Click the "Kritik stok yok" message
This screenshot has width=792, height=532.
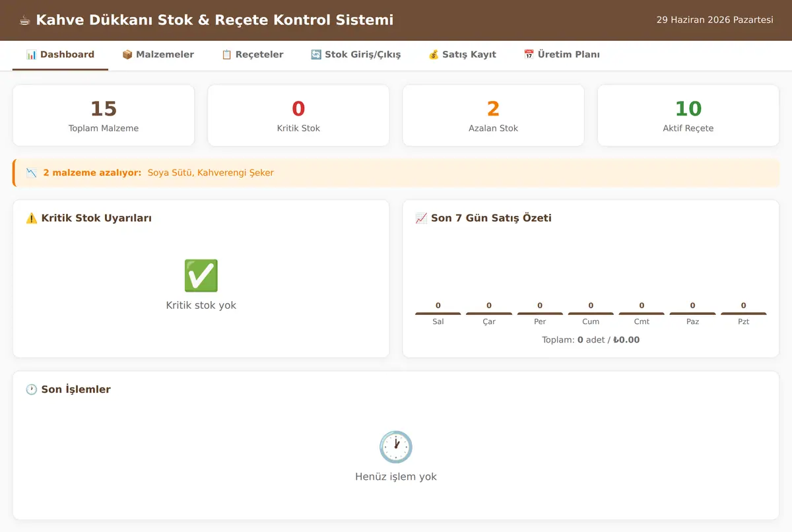(201, 306)
